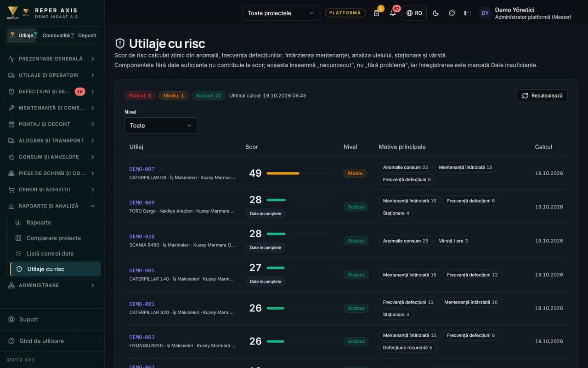Click the Suport lifebuoy icon

coord(11,319)
